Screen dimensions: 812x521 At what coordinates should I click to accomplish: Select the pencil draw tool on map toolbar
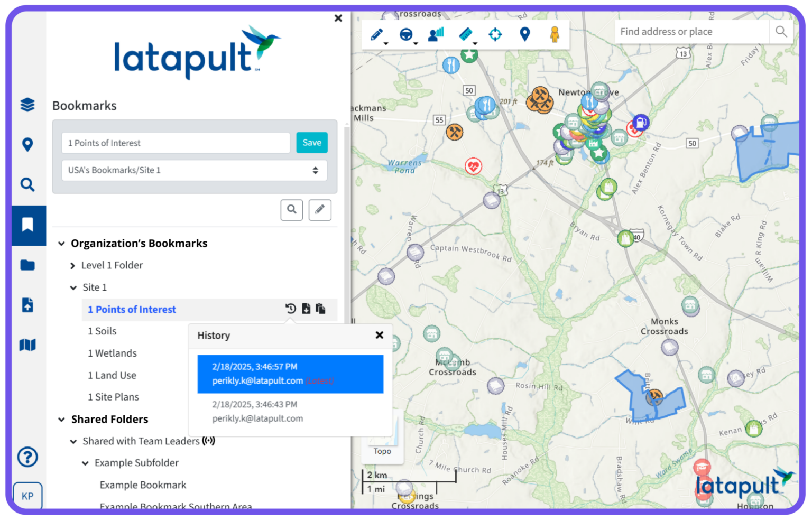(376, 35)
